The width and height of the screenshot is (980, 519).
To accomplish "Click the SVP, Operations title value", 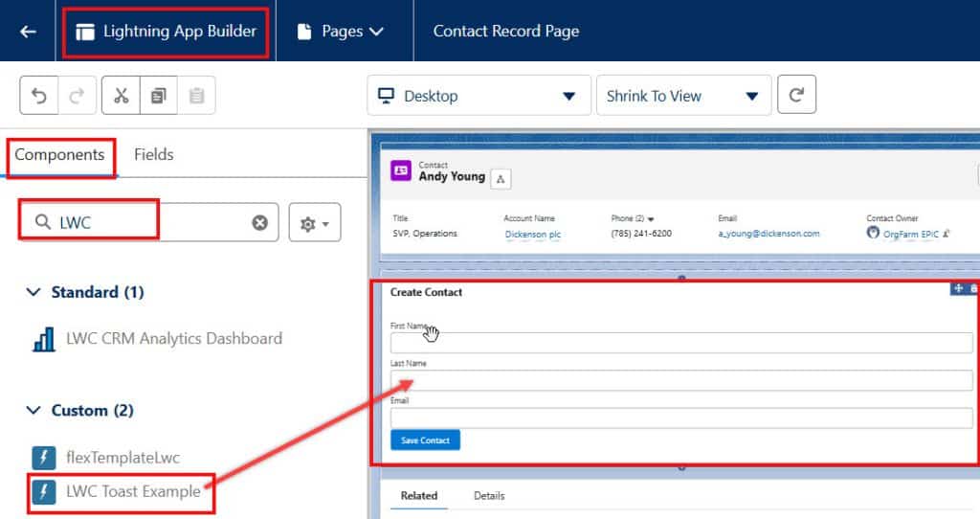I will pyautogui.click(x=425, y=234).
